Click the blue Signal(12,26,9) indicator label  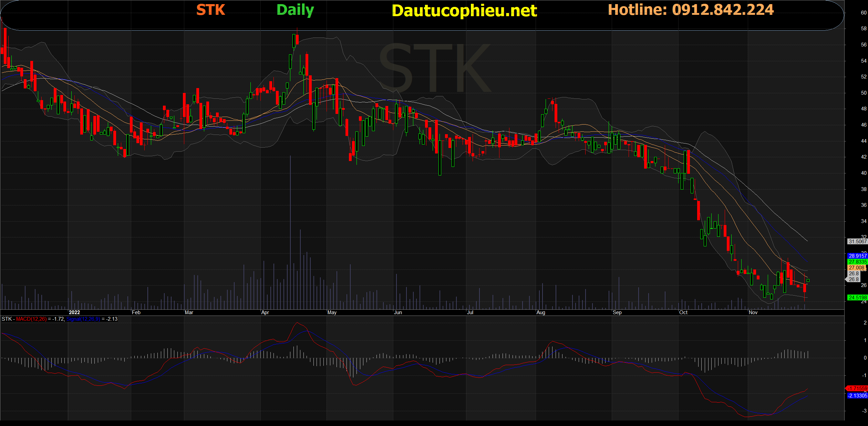pos(83,319)
